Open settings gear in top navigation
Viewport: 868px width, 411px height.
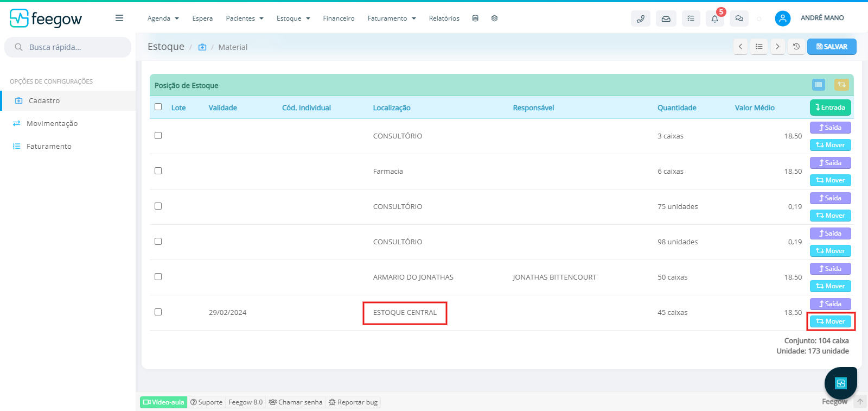(x=494, y=18)
